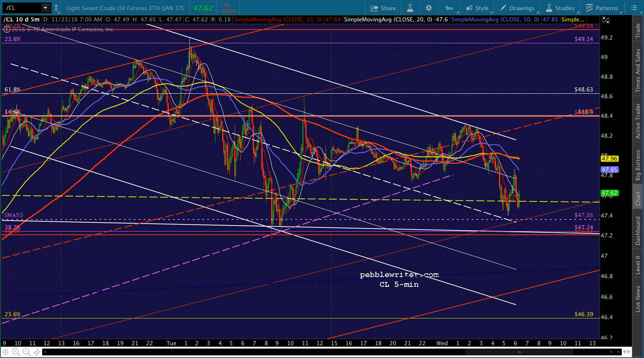
Task: Click the zoom in magnifier icon
Action: [x=16, y=352]
